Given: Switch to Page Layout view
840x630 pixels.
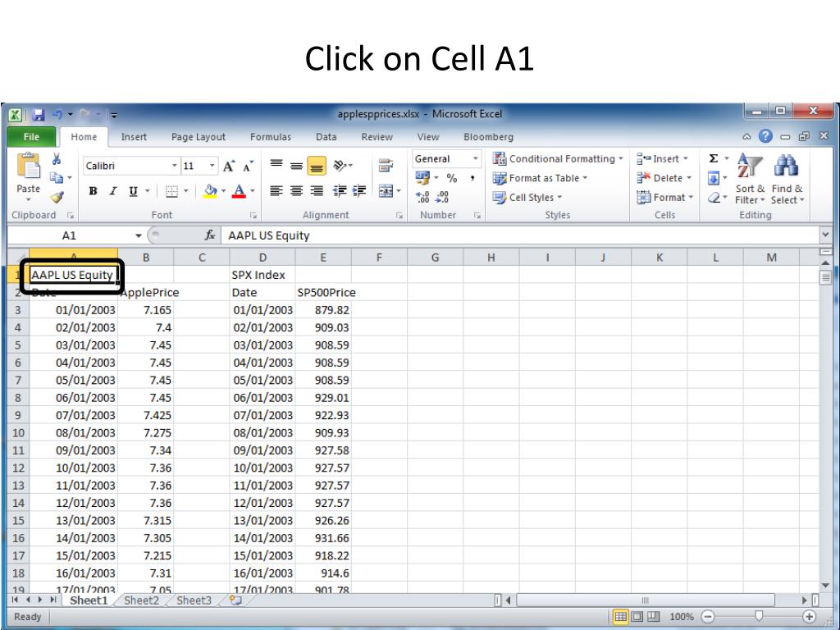Looking at the screenshot, I should click(637, 617).
